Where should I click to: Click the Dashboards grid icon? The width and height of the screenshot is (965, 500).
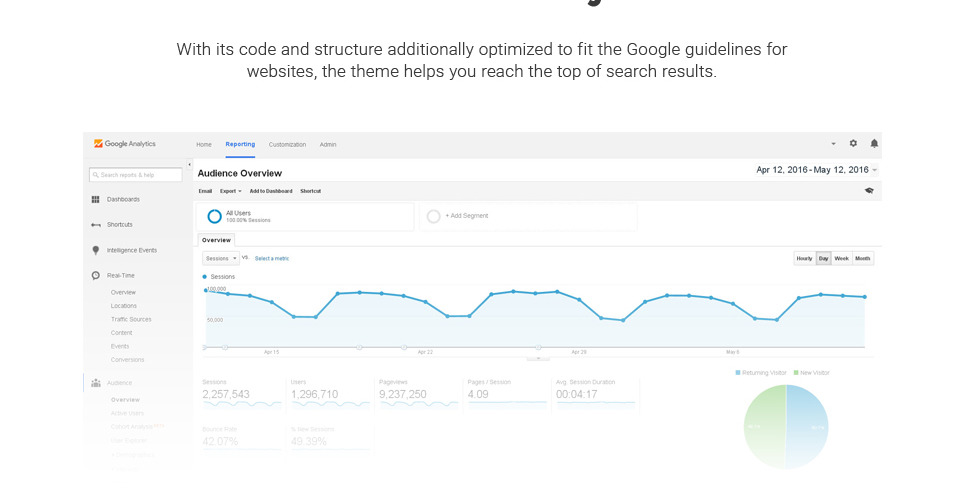coord(96,199)
